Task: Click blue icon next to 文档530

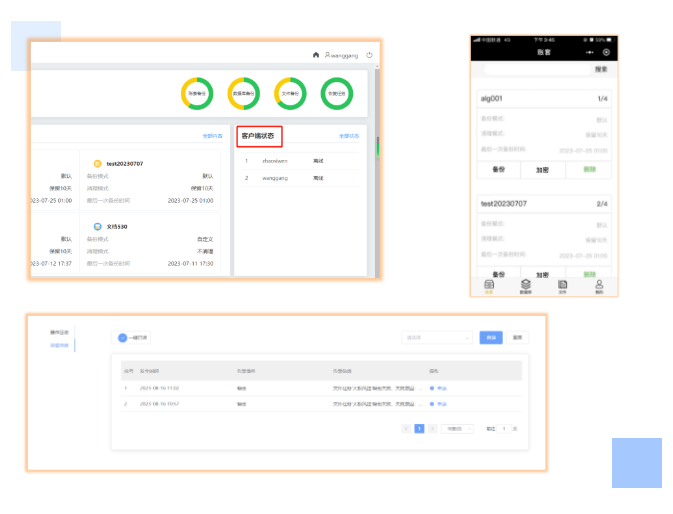Action: [x=97, y=227]
